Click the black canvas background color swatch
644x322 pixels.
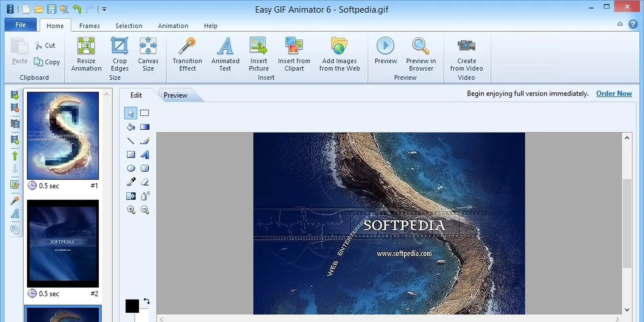[x=133, y=305]
